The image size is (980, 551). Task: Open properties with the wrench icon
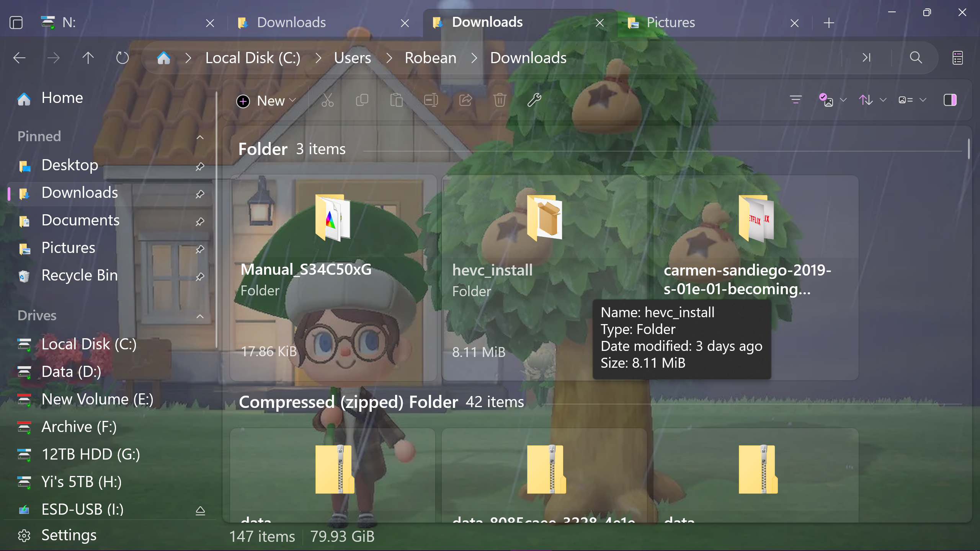(x=534, y=100)
